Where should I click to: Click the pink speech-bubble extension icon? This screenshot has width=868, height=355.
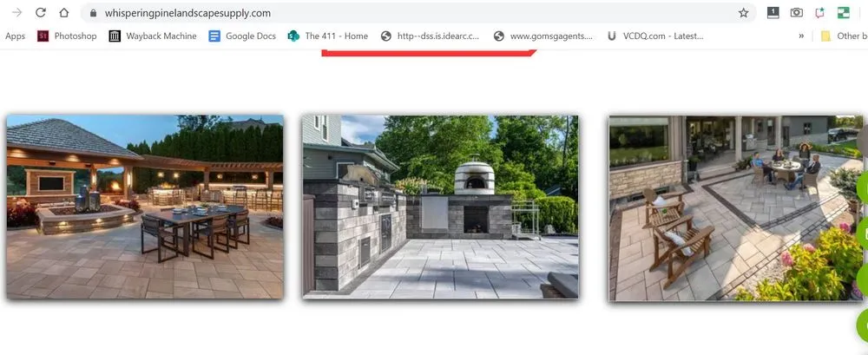pos(819,13)
